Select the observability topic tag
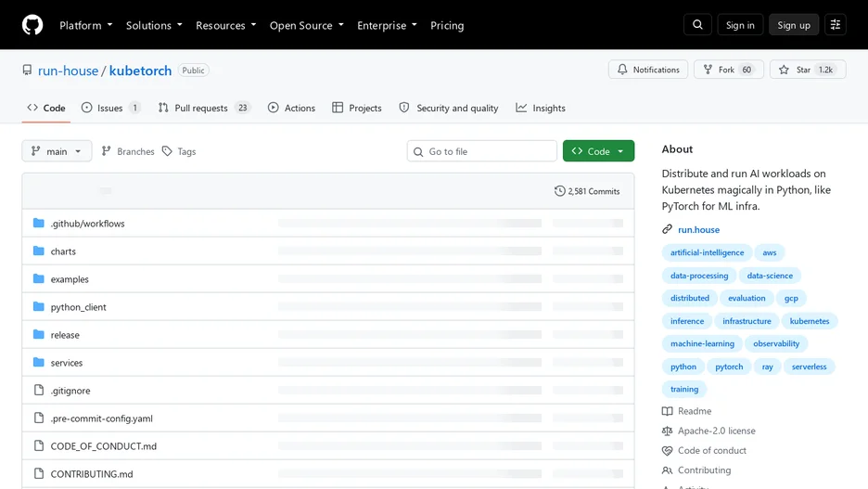This screenshot has height=489, width=868. coord(776,344)
